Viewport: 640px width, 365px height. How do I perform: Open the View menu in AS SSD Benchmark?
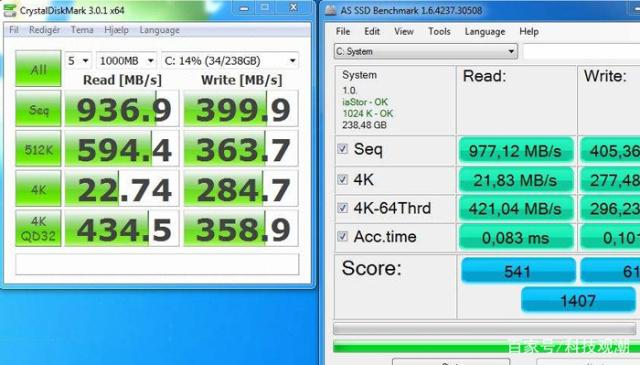pos(404,31)
